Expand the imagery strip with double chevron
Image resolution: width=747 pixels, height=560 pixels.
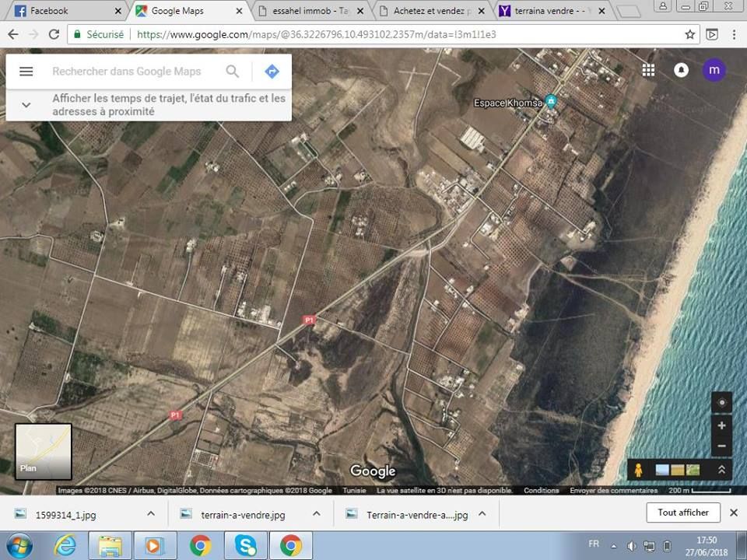pos(721,470)
